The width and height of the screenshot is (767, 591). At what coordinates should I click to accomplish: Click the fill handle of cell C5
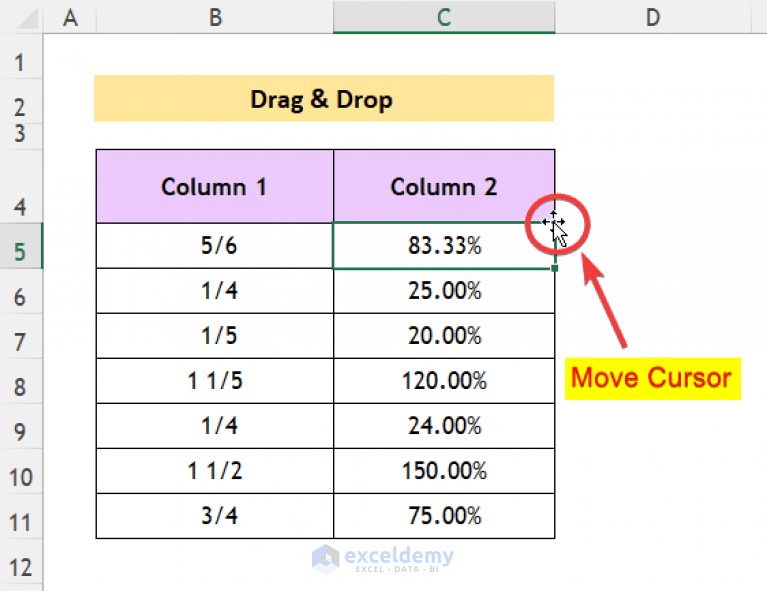coord(554,268)
